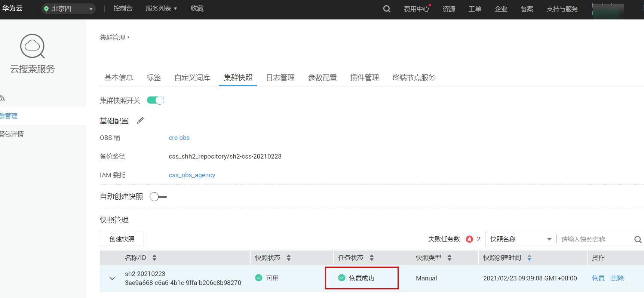Switch to the 终端节点服务 tab

414,77
